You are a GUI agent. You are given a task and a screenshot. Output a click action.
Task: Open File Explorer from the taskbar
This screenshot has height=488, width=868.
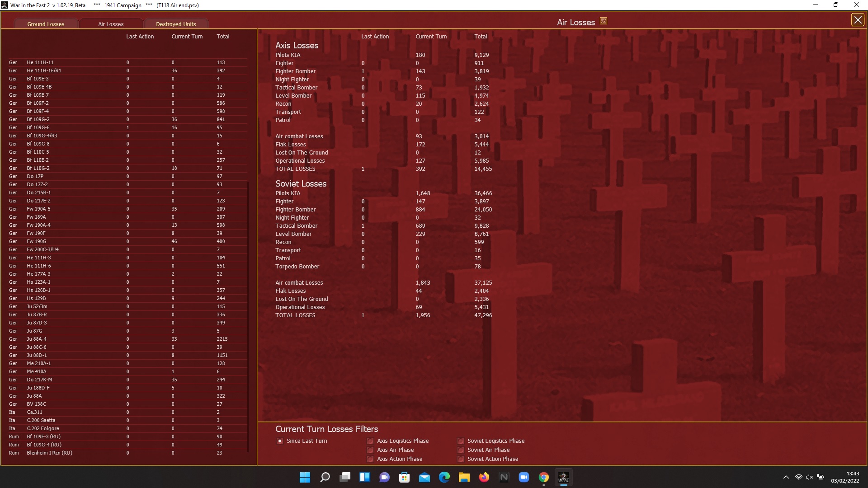tap(464, 477)
